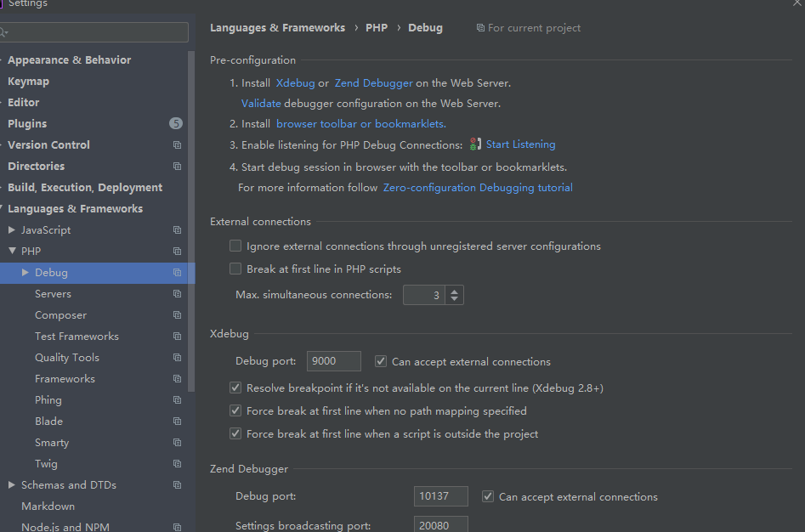Select Languages & Frameworks category in tree
This screenshot has height=532, width=805.
pyautogui.click(x=75, y=209)
